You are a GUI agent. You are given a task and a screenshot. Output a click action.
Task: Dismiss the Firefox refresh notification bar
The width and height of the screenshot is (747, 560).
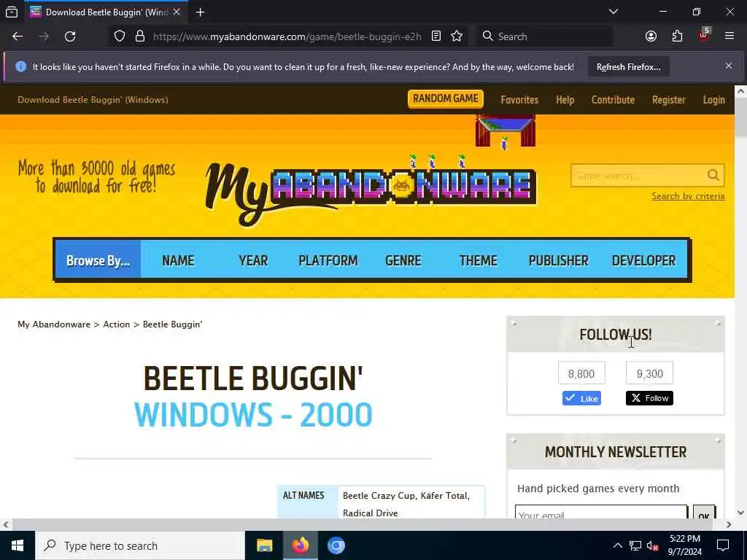(729, 66)
